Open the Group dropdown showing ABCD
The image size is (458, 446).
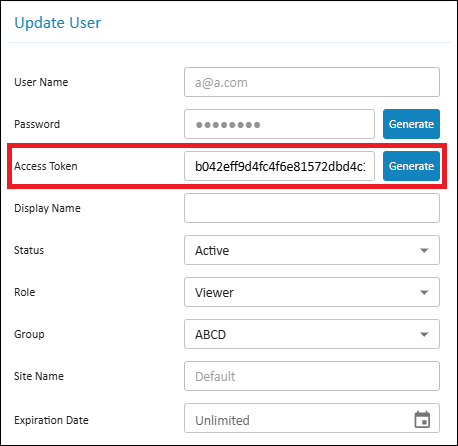pos(312,334)
